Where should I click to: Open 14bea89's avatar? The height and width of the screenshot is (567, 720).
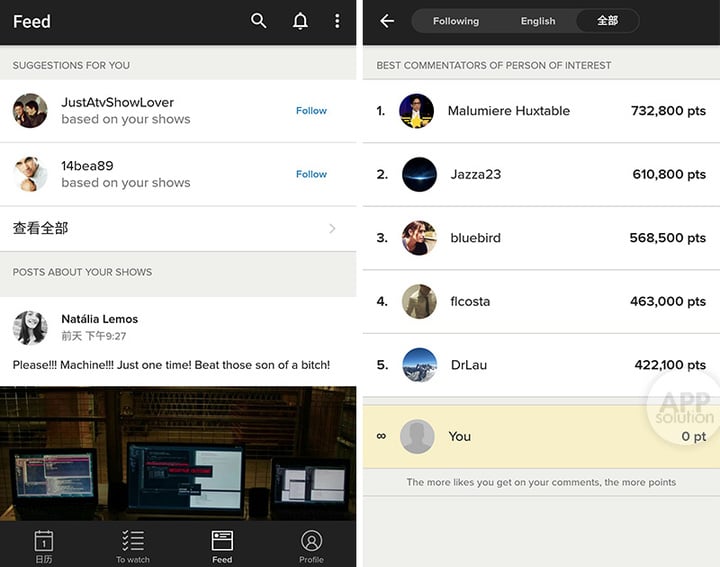[x=30, y=174]
